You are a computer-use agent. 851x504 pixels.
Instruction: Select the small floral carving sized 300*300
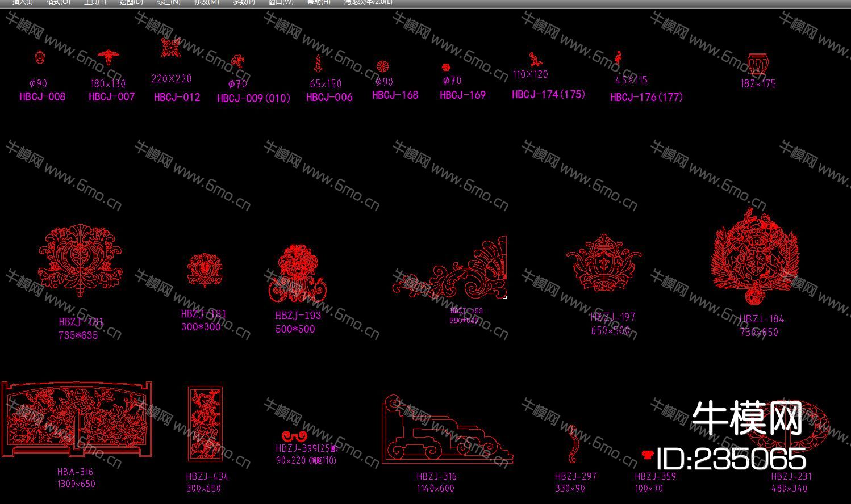(x=204, y=270)
